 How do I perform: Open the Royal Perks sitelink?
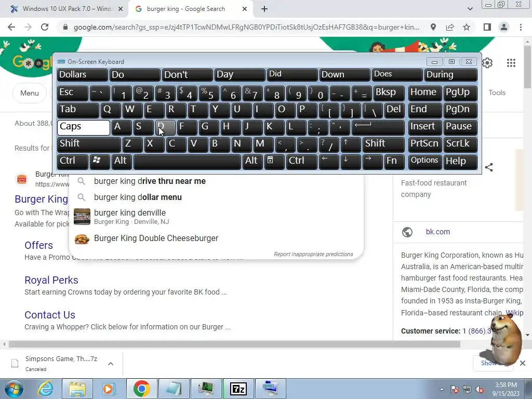pyautogui.click(x=51, y=280)
